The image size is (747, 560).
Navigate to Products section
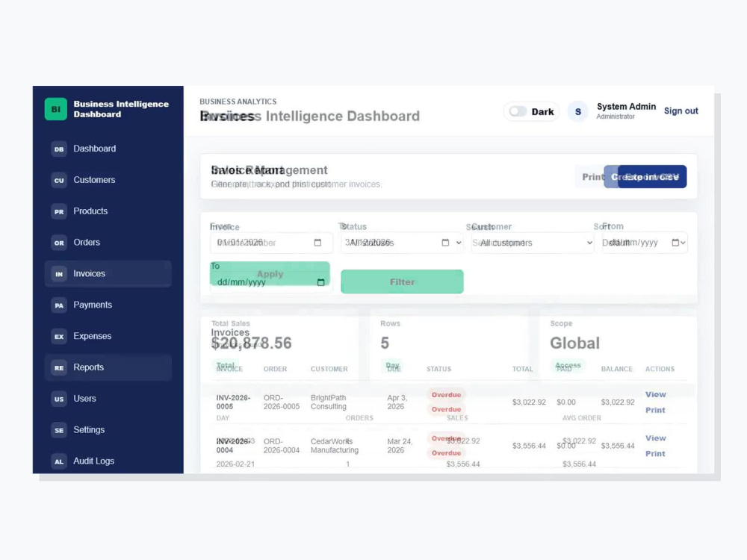click(108, 211)
